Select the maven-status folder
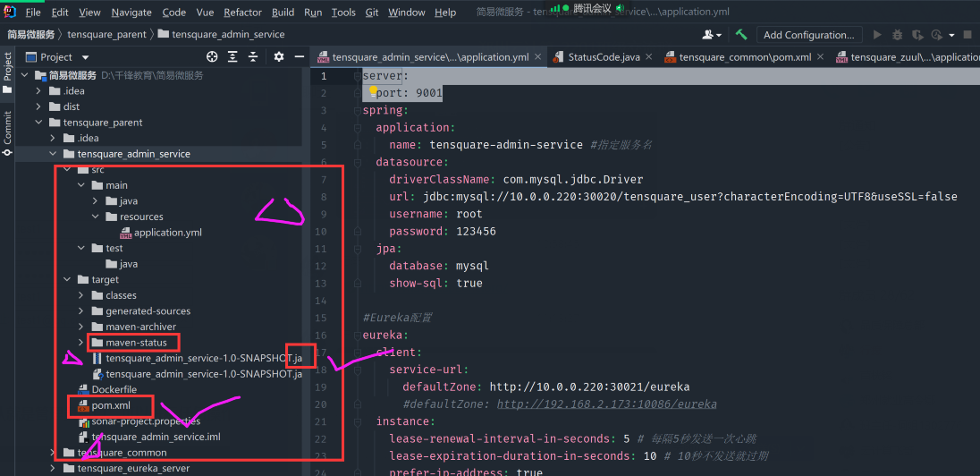 (136, 342)
